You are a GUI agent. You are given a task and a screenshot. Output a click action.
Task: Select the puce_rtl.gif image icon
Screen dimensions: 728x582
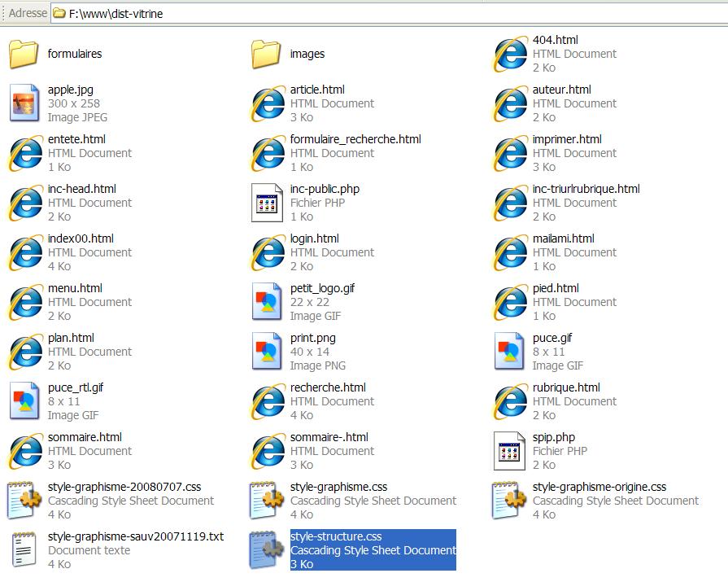coord(24,400)
